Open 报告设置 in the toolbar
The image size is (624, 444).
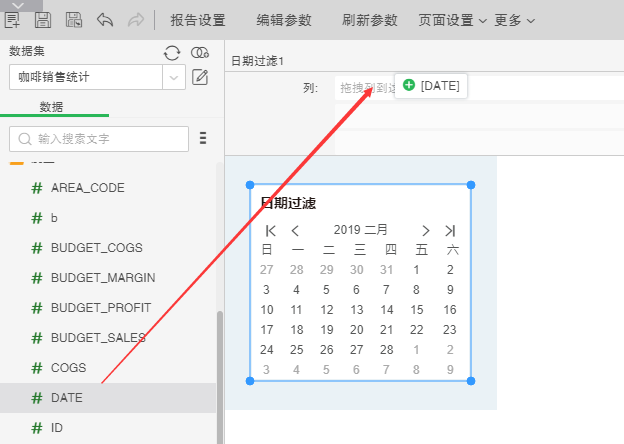pyautogui.click(x=197, y=20)
